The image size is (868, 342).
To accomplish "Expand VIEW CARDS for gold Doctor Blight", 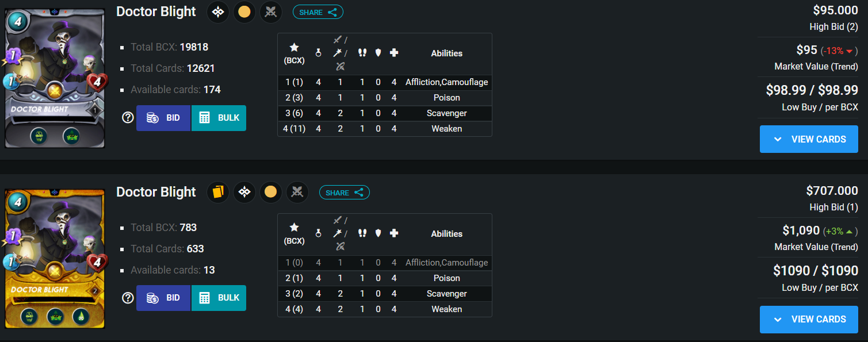I will tap(809, 319).
